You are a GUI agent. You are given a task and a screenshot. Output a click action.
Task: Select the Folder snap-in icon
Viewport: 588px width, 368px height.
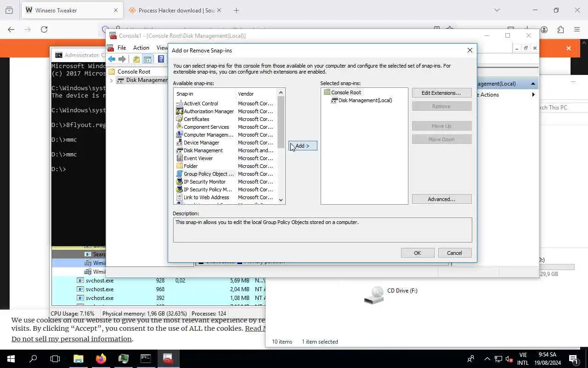(x=180, y=166)
